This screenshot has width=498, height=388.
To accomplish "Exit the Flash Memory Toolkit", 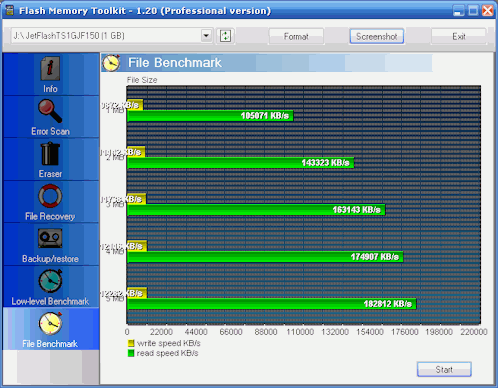I will coord(459,36).
